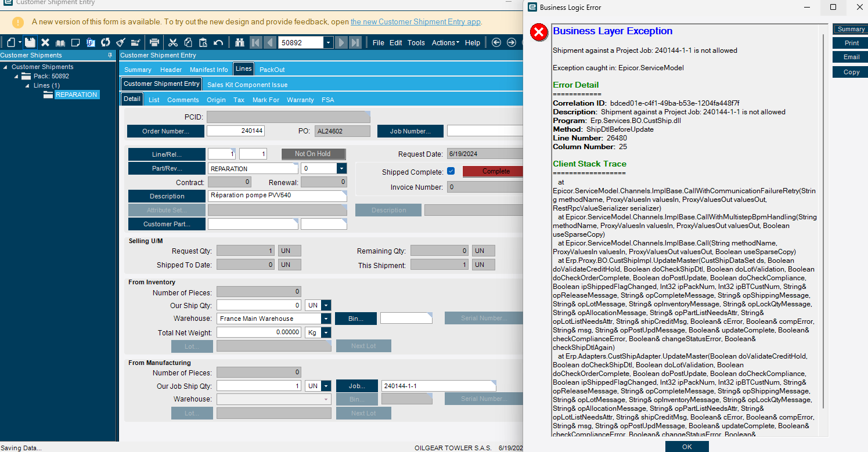Switch to the Manifest Info tab

click(x=209, y=70)
